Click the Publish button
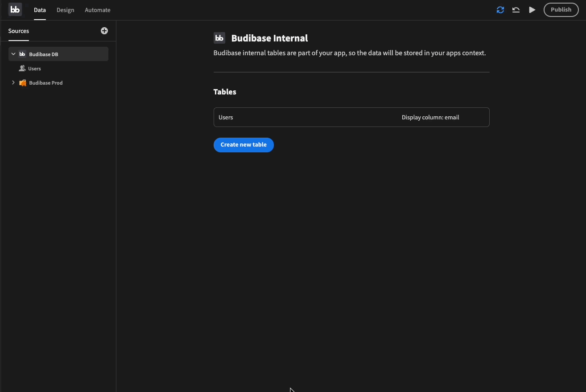 point(561,10)
